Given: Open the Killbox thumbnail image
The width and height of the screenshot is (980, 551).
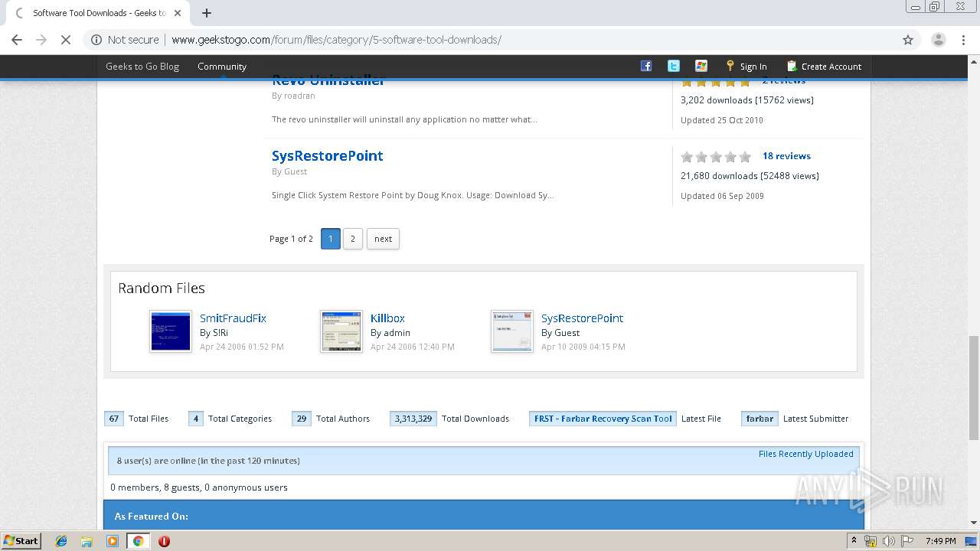Looking at the screenshot, I should (341, 331).
